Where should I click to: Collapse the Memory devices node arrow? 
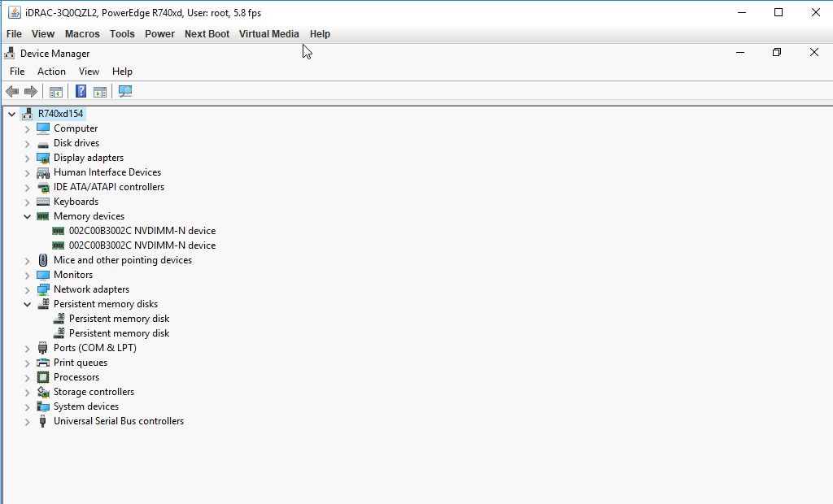(27, 216)
